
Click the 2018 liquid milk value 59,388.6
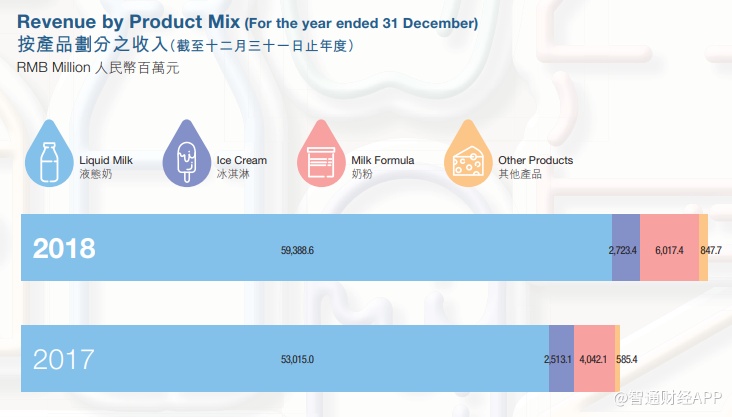coord(298,249)
